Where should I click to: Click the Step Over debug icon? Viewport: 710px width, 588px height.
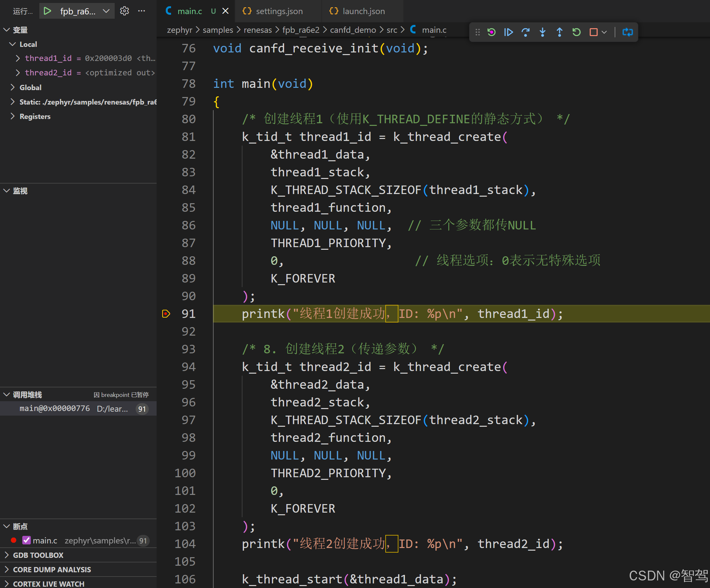point(525,32)
